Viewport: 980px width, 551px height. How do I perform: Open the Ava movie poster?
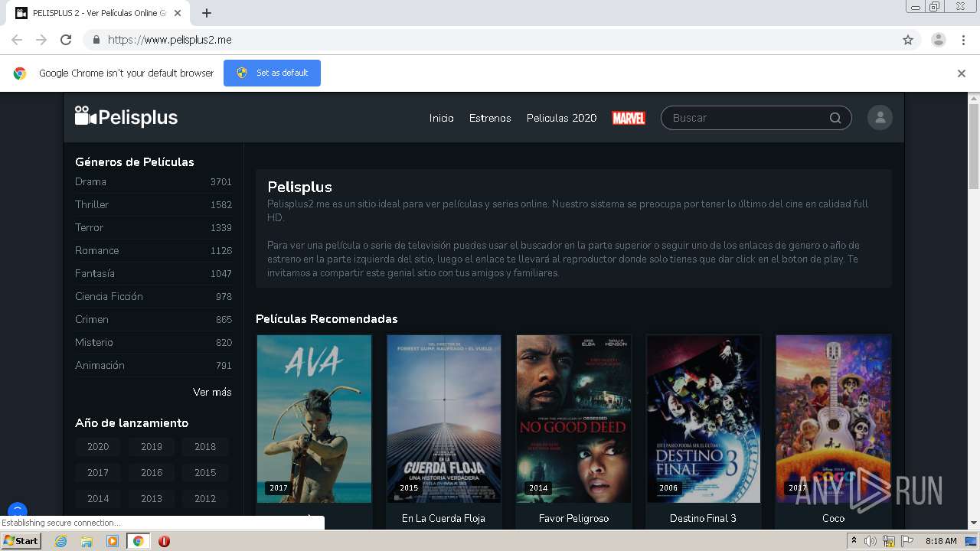coord(314,419)
